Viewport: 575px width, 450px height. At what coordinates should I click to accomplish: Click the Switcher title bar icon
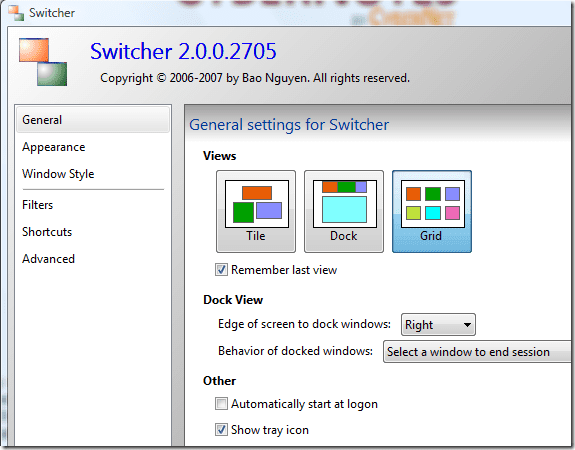pos(16,13)
